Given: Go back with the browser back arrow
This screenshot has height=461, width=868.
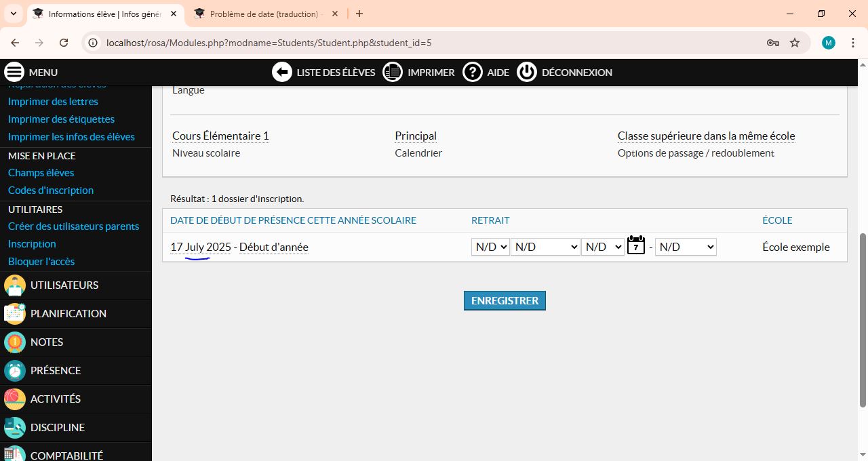Looking at the screenshot, I should [x=15, y=43].
